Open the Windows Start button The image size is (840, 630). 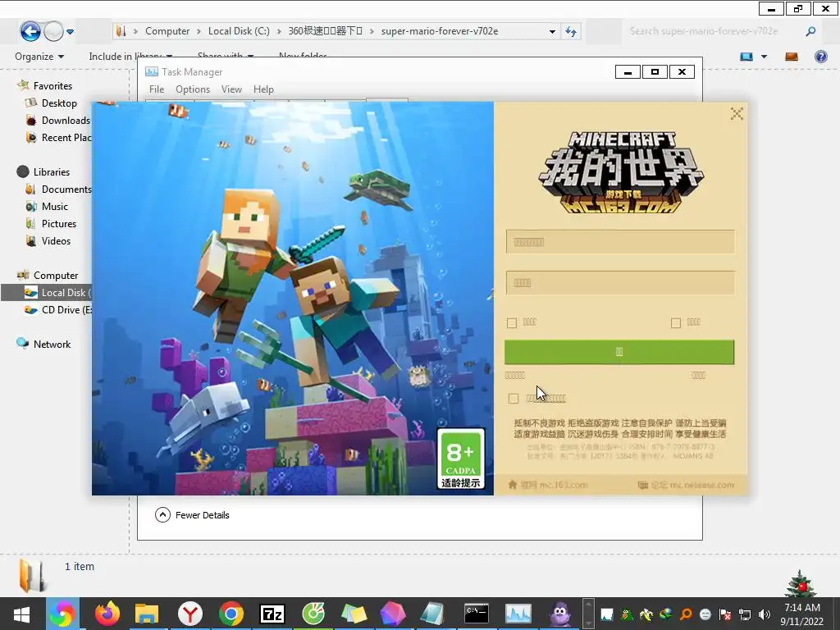point(21,614)
